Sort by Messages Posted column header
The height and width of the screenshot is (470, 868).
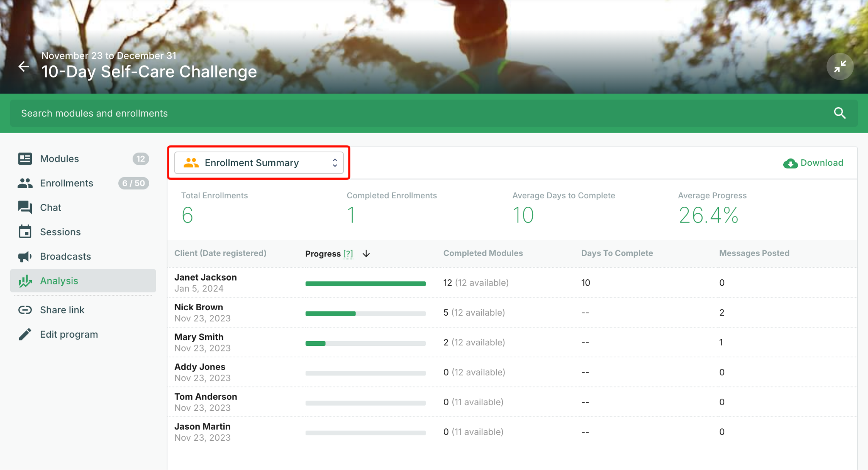coord(754,253)
